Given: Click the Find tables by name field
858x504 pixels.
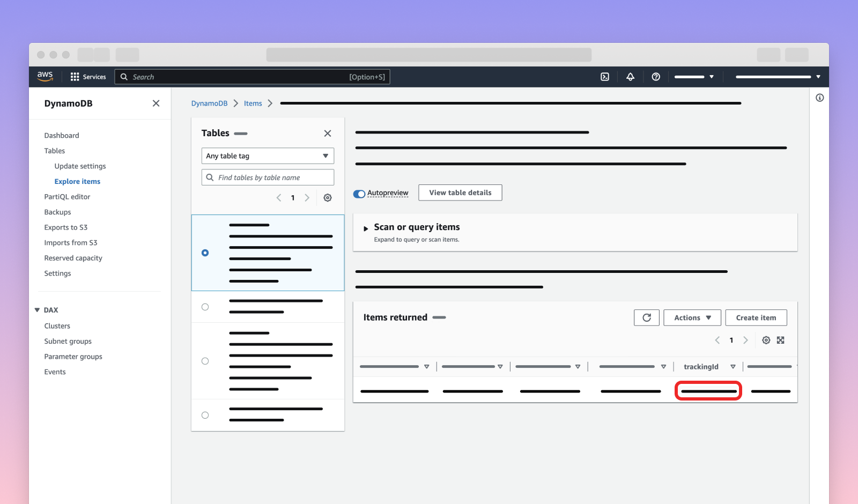Looking at the screenshot, I should click(268, 177).
